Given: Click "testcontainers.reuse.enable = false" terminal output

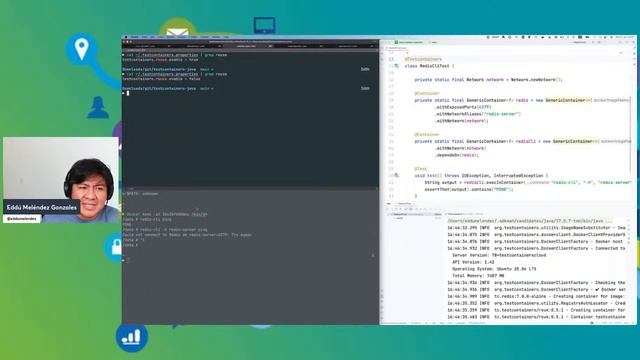Looking at the screenshot, I should pos(162,78).
